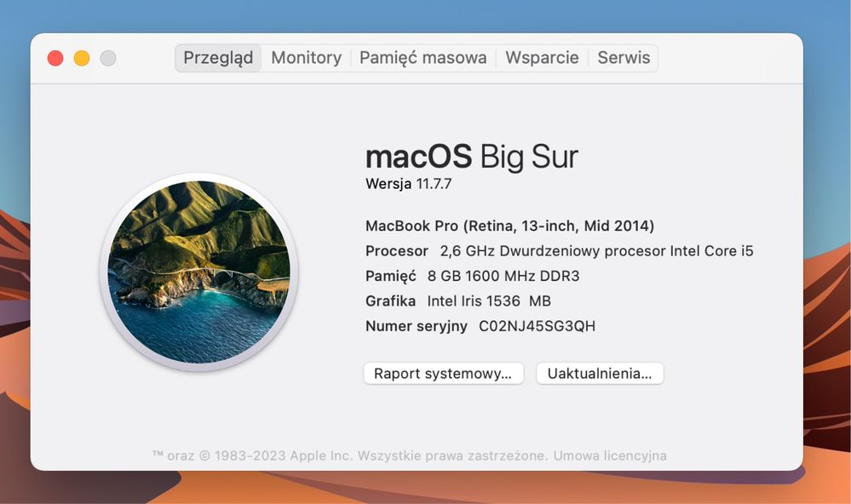
Task: Click the MacBook Pro (Retina, 13-inch, Mid 2014) text
Action: coord(509,226)
